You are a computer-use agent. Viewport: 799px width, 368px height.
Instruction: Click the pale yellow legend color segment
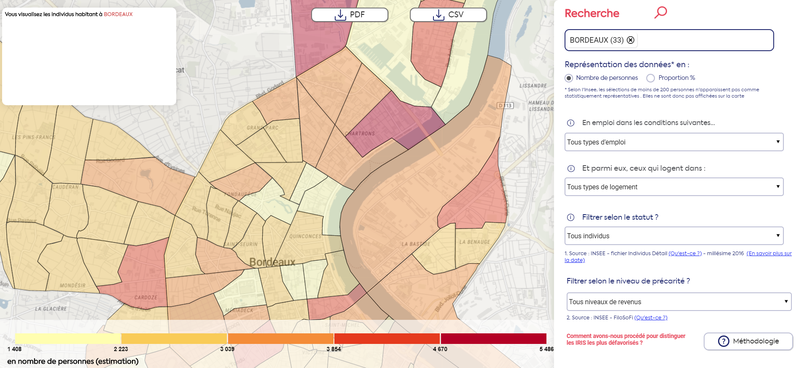point(68,338)
